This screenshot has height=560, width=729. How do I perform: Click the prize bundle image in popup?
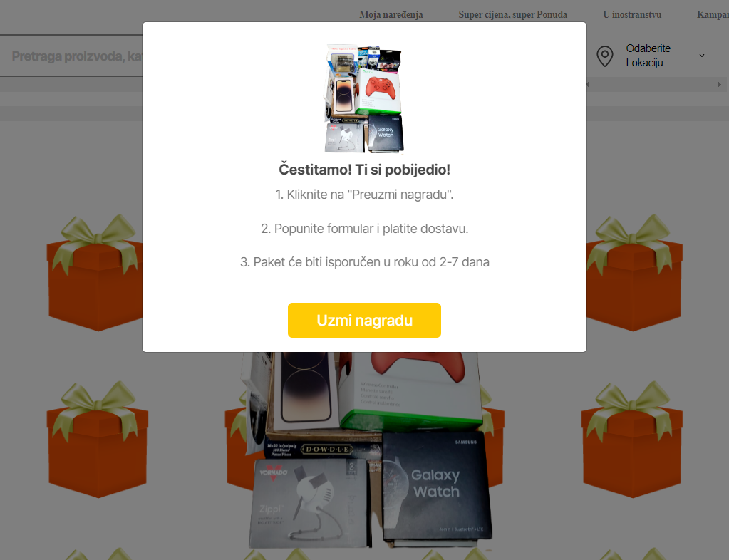tap(363, 99)
